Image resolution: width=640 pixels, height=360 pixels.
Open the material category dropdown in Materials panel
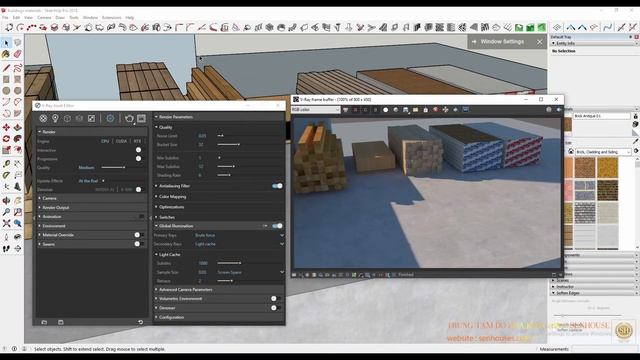click(x=603, y=152)
